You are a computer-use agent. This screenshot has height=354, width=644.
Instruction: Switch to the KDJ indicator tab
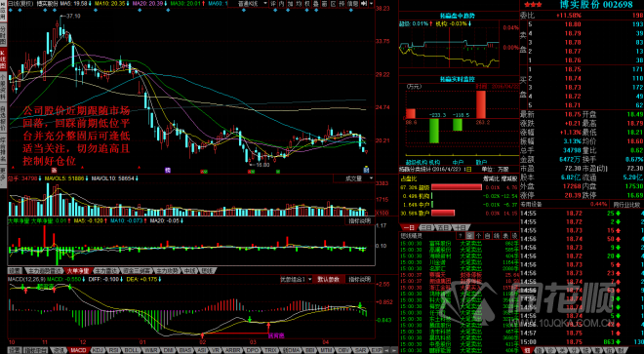pyautogui.click(x=97, y=350)
